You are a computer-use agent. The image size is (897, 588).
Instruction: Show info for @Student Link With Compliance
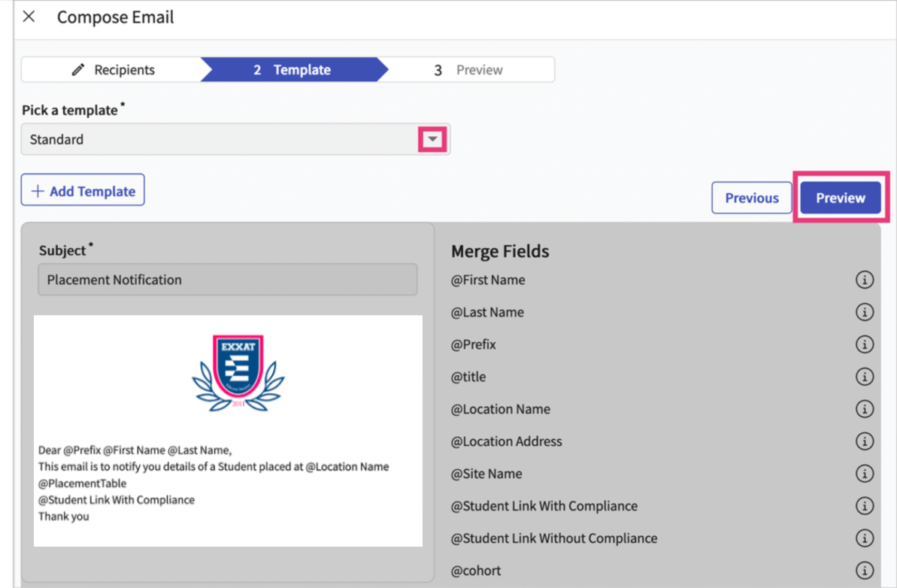click(865, 507)
